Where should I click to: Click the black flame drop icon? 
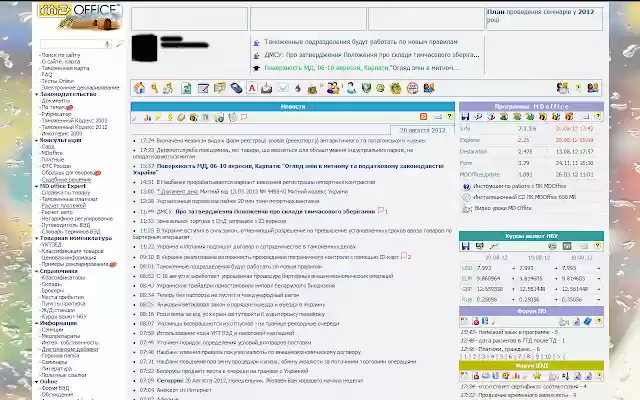tap(298, 88)
